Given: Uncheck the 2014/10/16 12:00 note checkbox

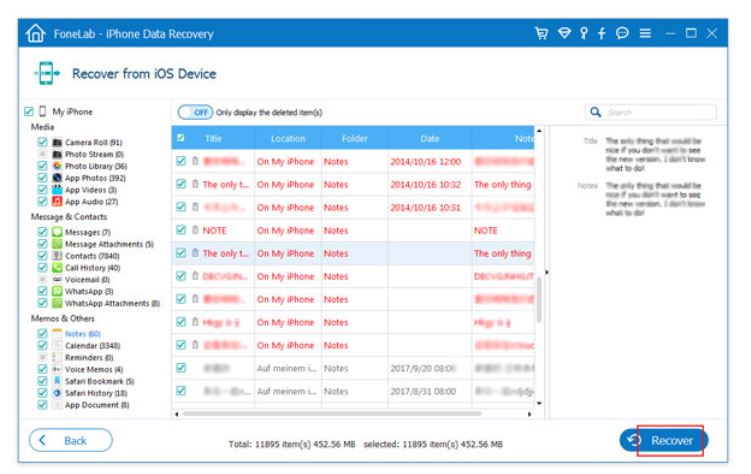Looking at the screenshot, I should click(x=181, y=161).
